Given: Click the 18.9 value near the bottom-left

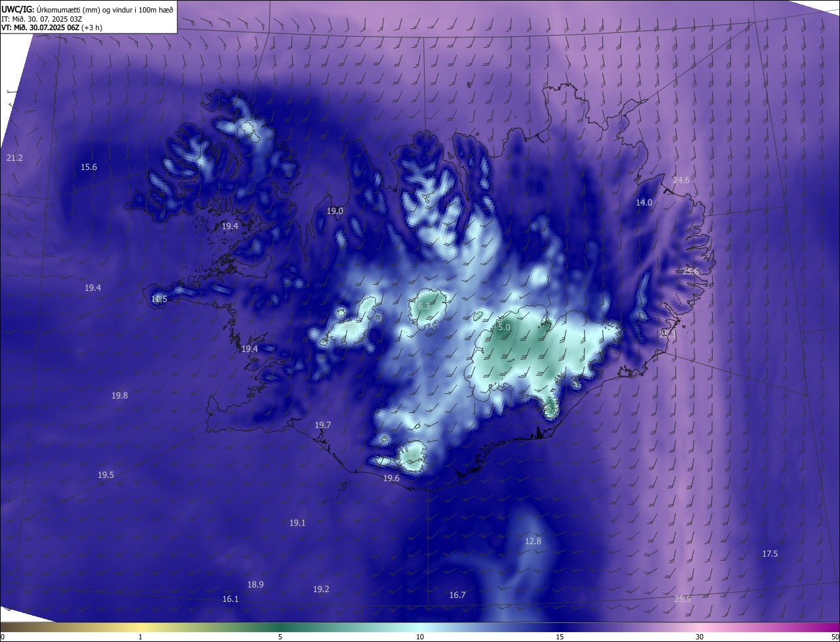Looking at the screenshot, I should [255, 585].
